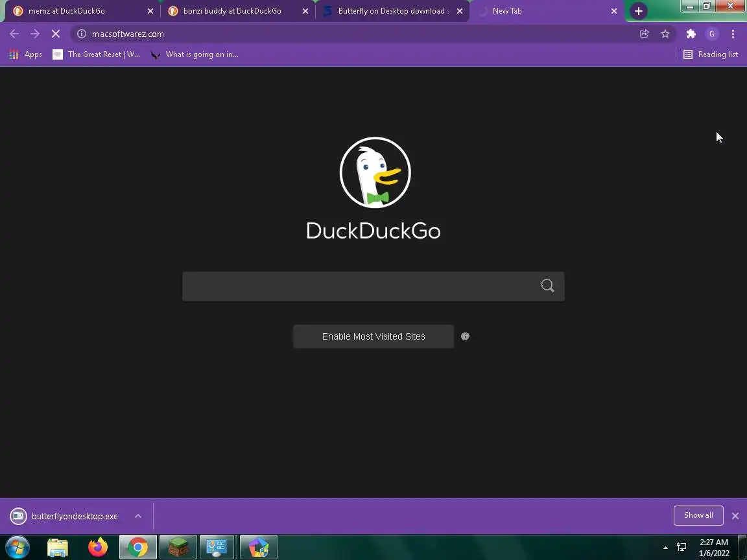Screen dimensions: 747x560
Task: Close the downloads bar
Action: click(x=735, y=516)
